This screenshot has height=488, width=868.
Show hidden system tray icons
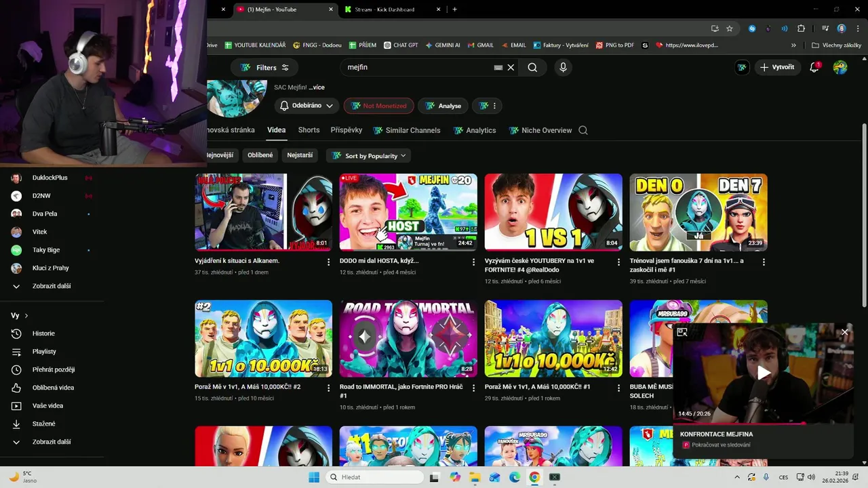[x=737, y=477]
